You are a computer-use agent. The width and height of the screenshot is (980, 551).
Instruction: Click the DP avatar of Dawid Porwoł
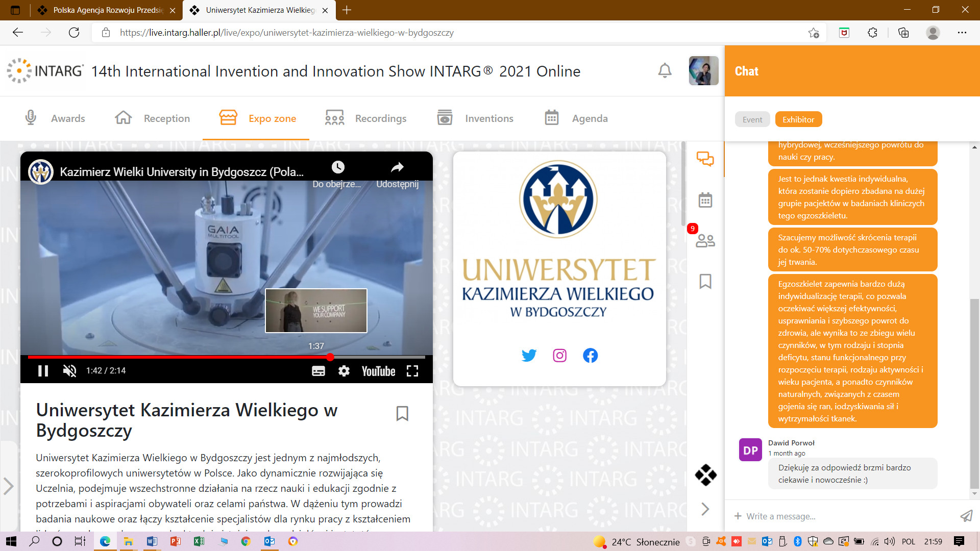tap(750, 450)
